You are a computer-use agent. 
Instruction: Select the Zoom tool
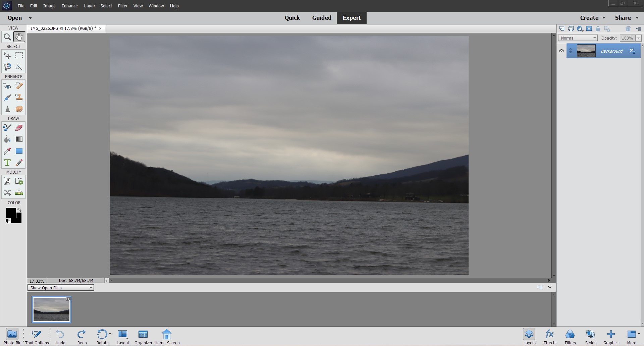point(7,37)
